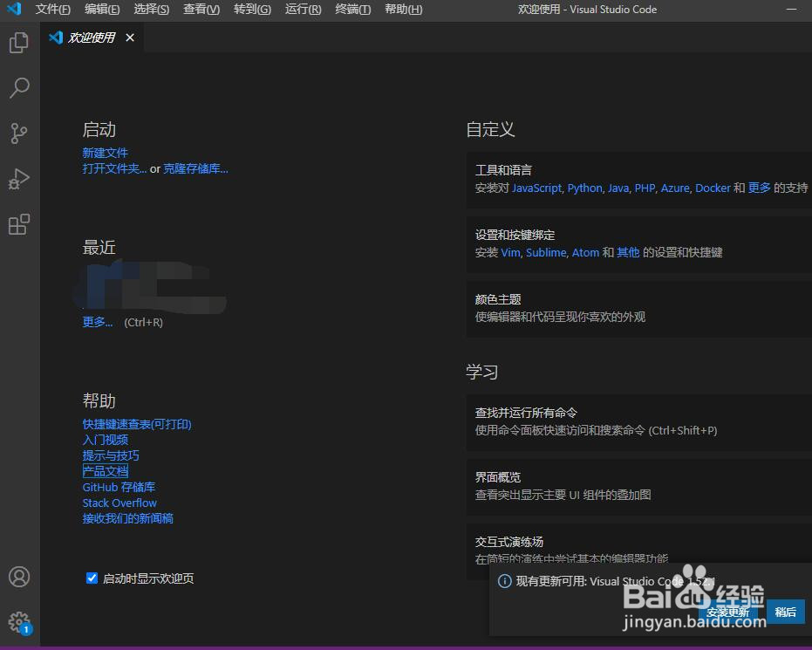Open the 运行(R) menu
The height and width of the screenshot is (650, 812).
point(303,10)
